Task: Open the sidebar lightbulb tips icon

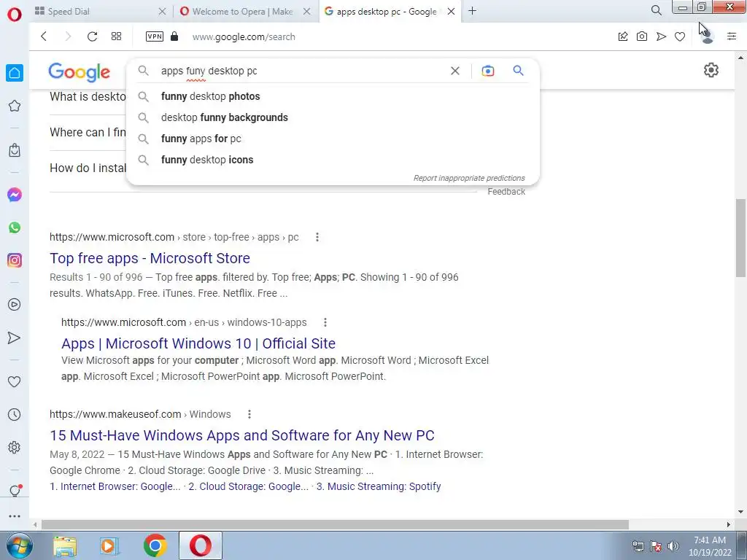Action: pyautogui.click(x=15, y=491)
